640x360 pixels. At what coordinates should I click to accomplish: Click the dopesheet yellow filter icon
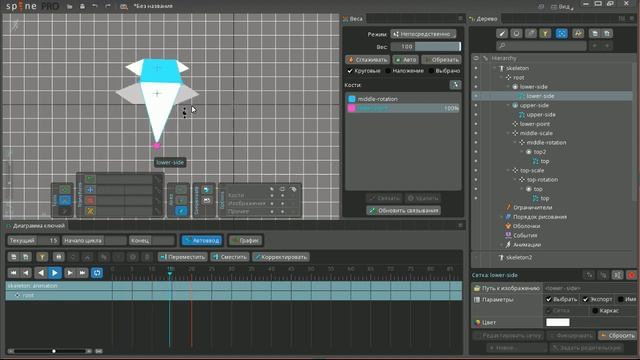click(42, 257)
